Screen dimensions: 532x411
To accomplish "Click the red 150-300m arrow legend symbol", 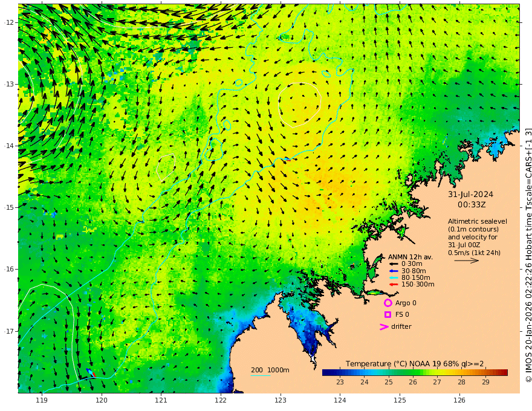I will click(393, 284).
